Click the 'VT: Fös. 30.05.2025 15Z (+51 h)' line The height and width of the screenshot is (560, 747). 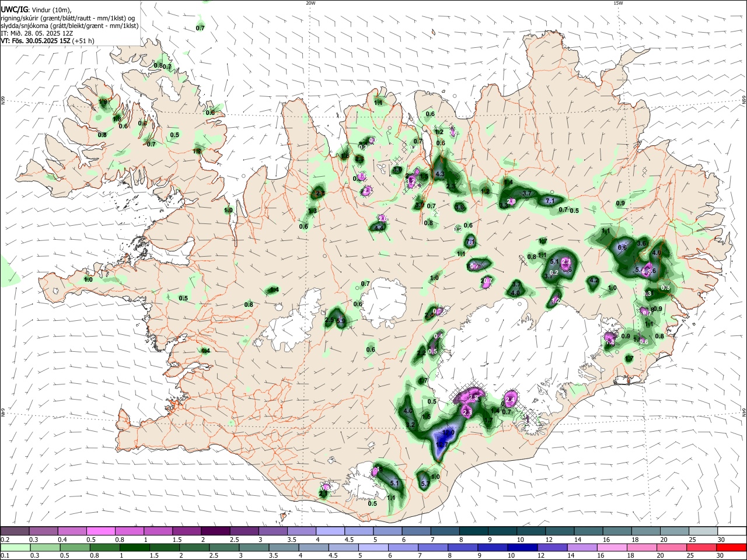(x=47, y=41)
